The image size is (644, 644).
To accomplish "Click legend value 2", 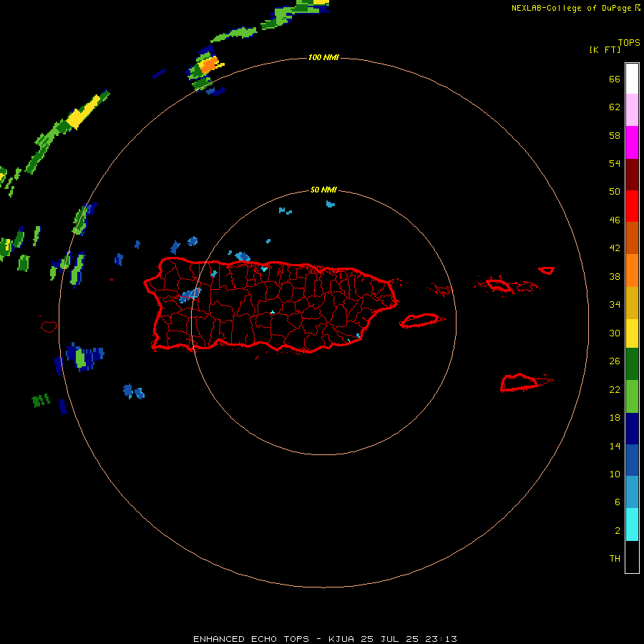I will pos(618,531).
